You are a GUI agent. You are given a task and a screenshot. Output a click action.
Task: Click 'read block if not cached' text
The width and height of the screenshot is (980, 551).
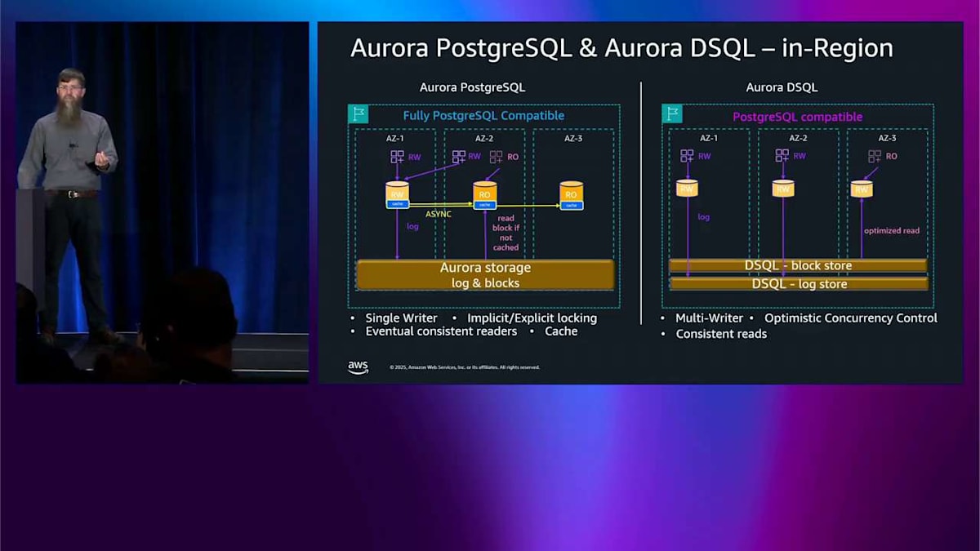506,233
